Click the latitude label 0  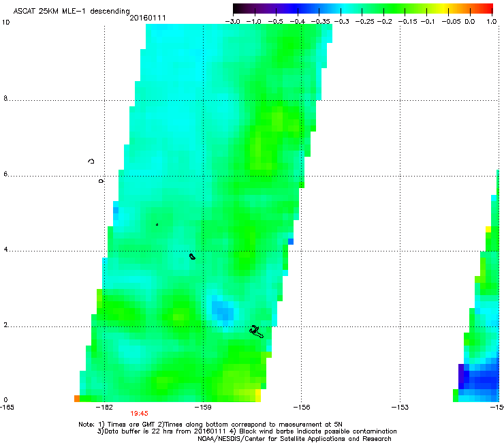(x=5, y=400)
